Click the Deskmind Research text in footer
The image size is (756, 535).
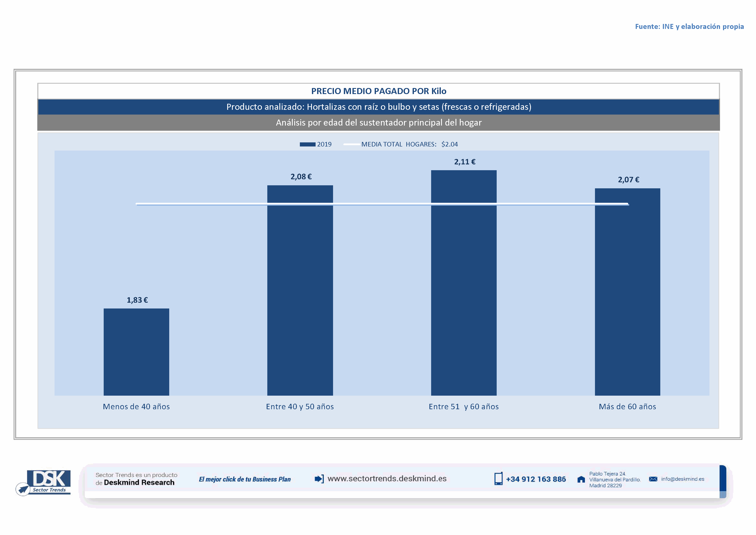(139, 483)
